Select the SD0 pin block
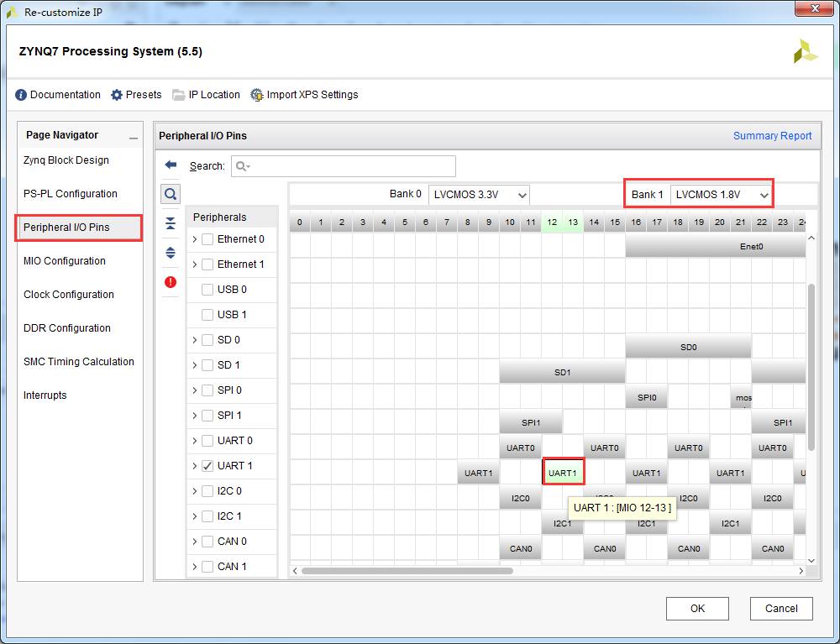 [x=689, y=347]
